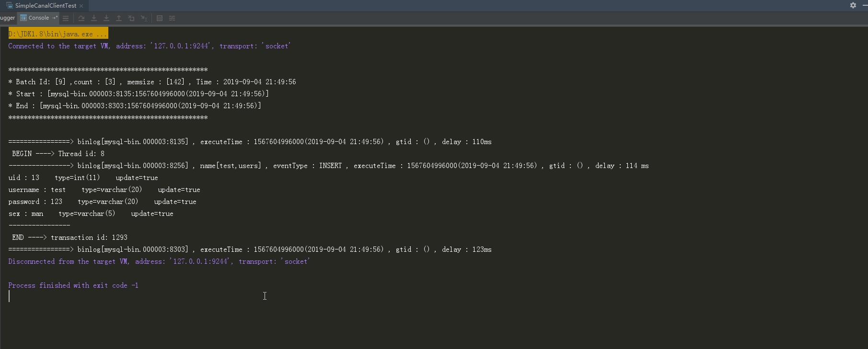Screen dimensions: 868x349
Task: Click the binlog line with delay 110ms
Action: 250,142
